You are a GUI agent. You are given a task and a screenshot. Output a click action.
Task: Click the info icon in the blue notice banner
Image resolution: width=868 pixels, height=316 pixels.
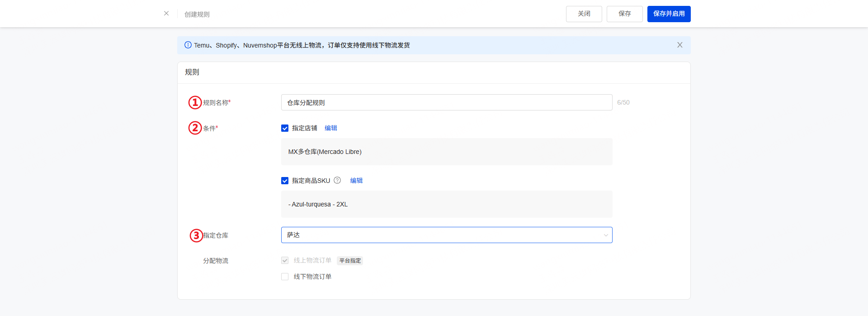click(x=188, y=45)
